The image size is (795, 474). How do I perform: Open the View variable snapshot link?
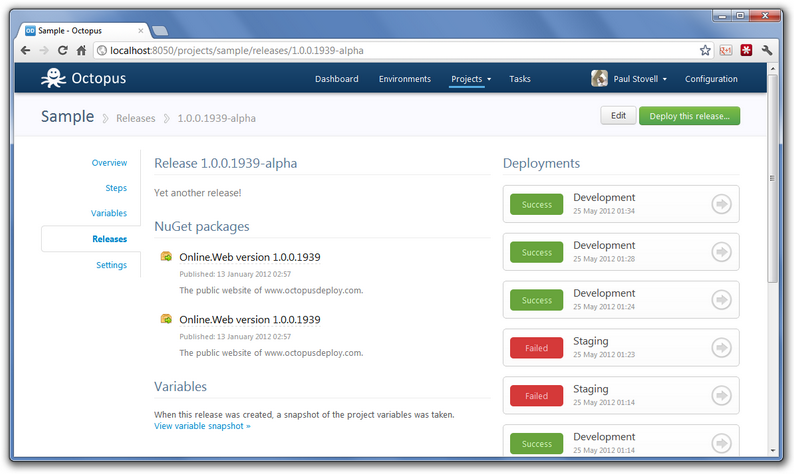[x=202, y=426]
